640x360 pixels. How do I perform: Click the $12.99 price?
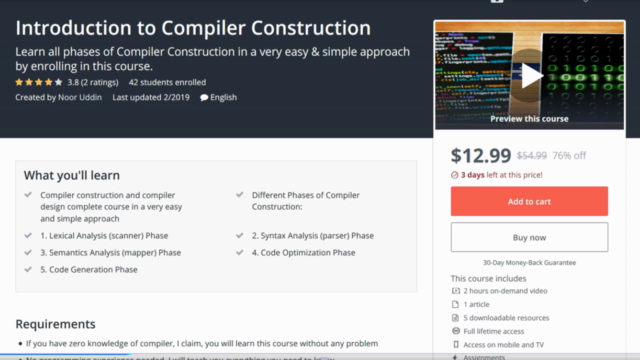481,156
